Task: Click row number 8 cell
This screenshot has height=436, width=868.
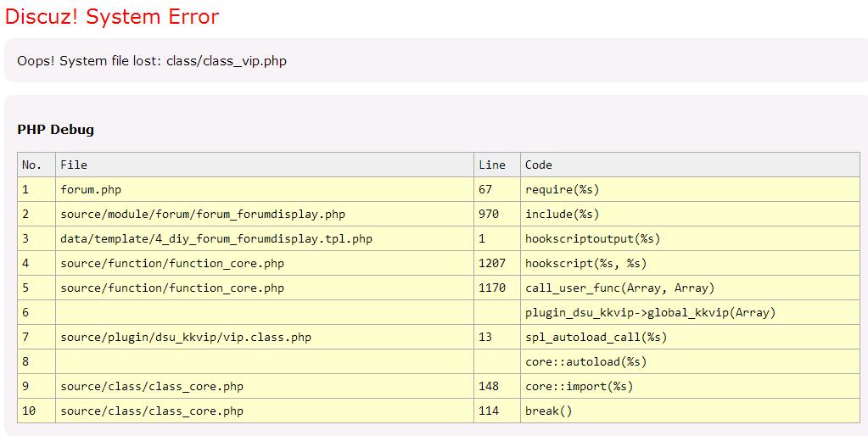Action: pyautogui.click(x=36, y=362)
